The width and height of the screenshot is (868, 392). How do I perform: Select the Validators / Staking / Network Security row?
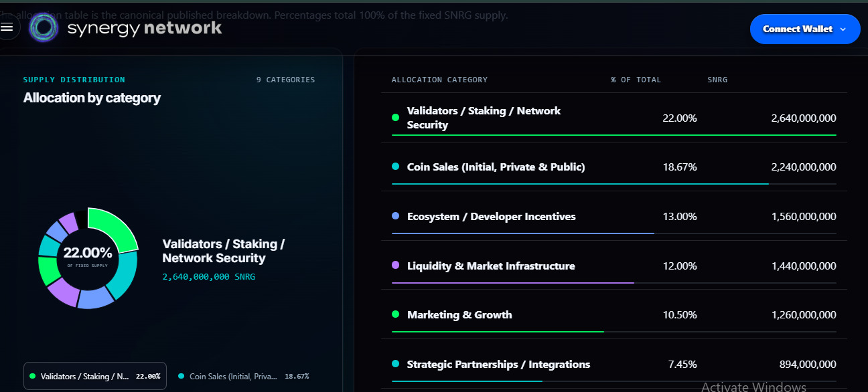(x=614, y=117)
